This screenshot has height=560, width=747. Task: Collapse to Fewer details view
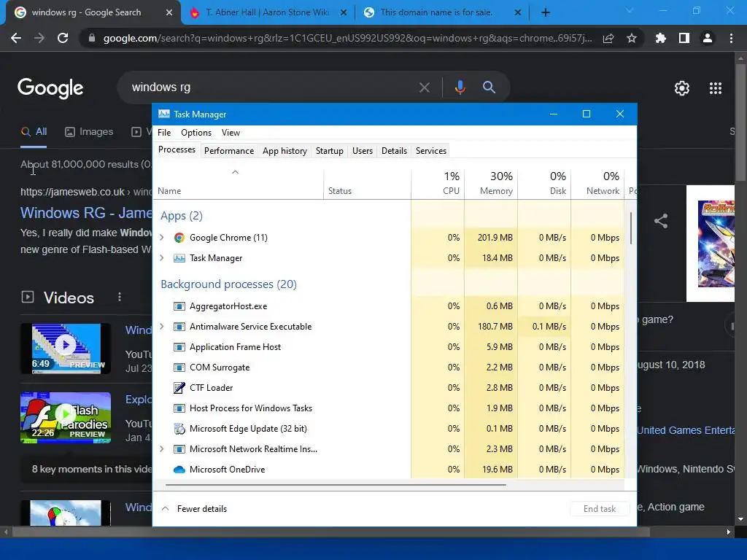[194, 508]
